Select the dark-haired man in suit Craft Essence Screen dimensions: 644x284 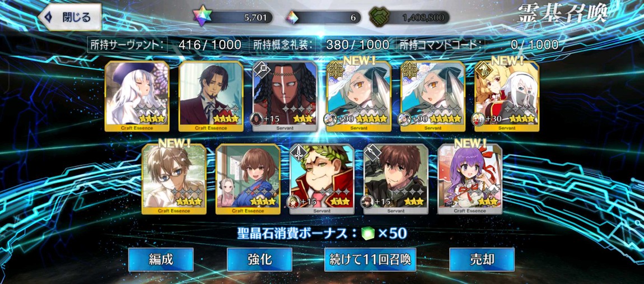click(211, 96)
